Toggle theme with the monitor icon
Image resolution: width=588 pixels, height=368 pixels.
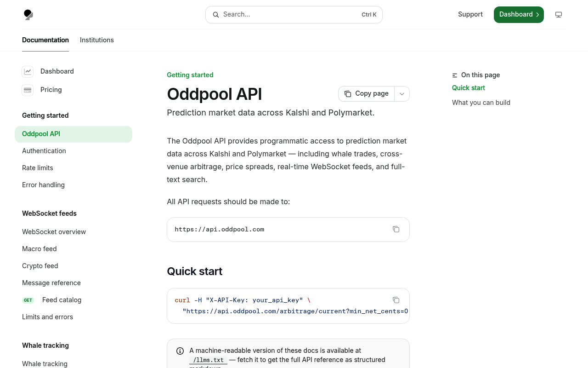pos(559,15)
